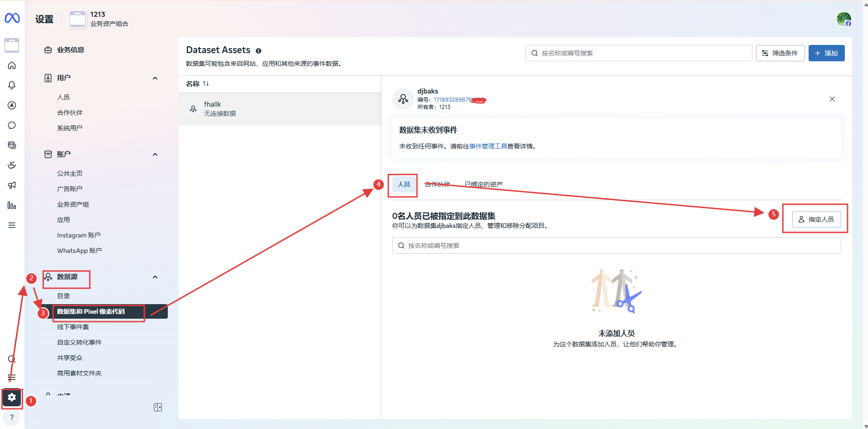Viewport: 868px width, 429px height.
Task: Go to Home icon in left rail
Action: 12,65
